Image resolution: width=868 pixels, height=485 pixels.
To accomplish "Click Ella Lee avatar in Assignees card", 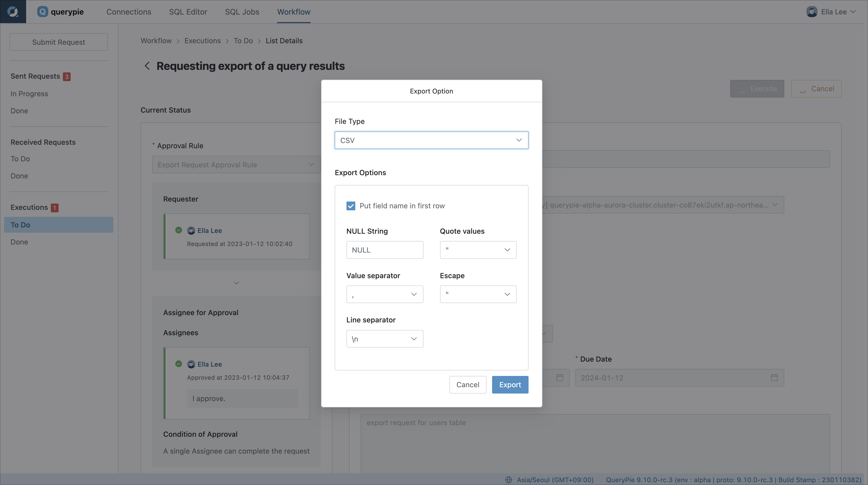I will [191, 364].
